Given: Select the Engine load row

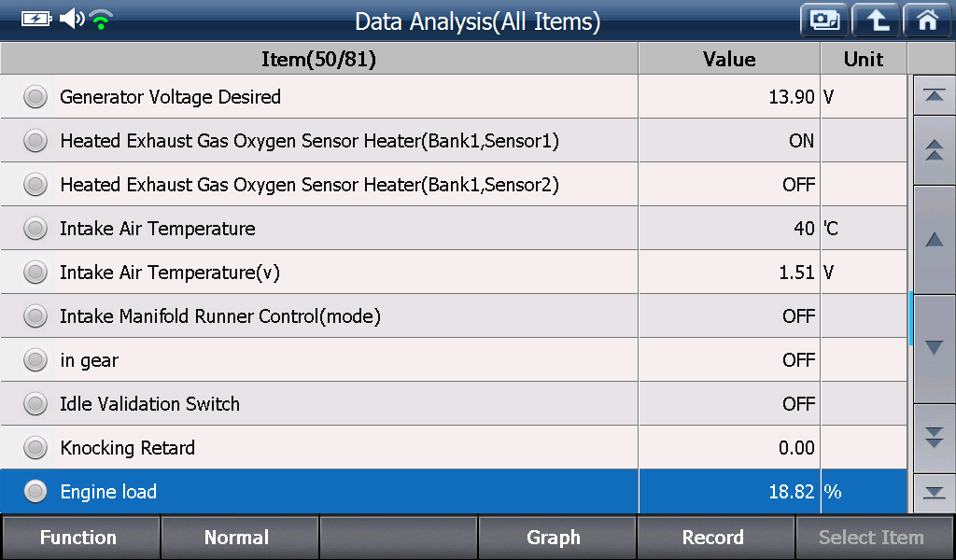Looking at the screenshot, I should (453, 492).
